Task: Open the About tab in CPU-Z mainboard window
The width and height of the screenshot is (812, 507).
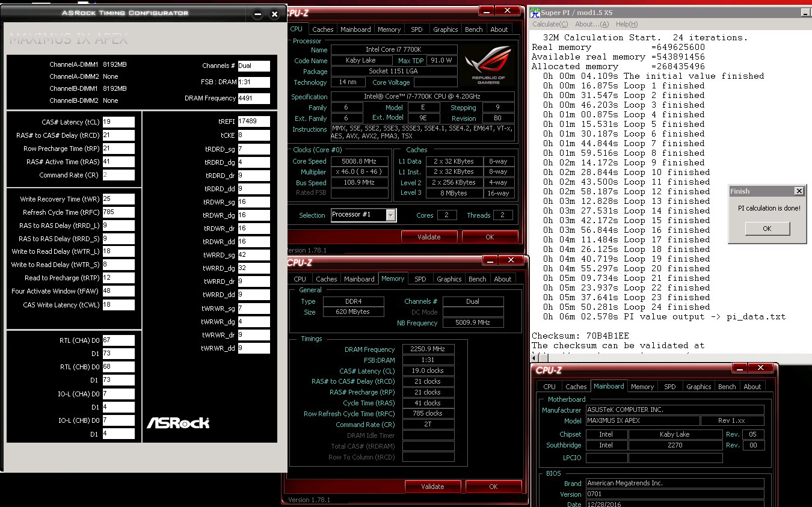Action: pyautogui.click(x=752, y=387)
